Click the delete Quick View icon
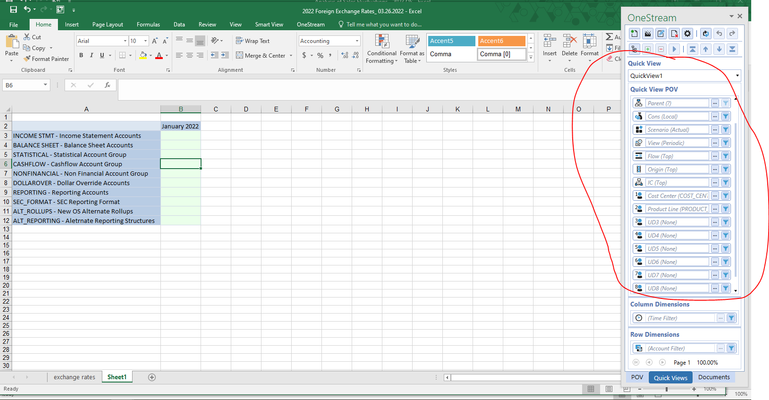 [x=674, y=34]
